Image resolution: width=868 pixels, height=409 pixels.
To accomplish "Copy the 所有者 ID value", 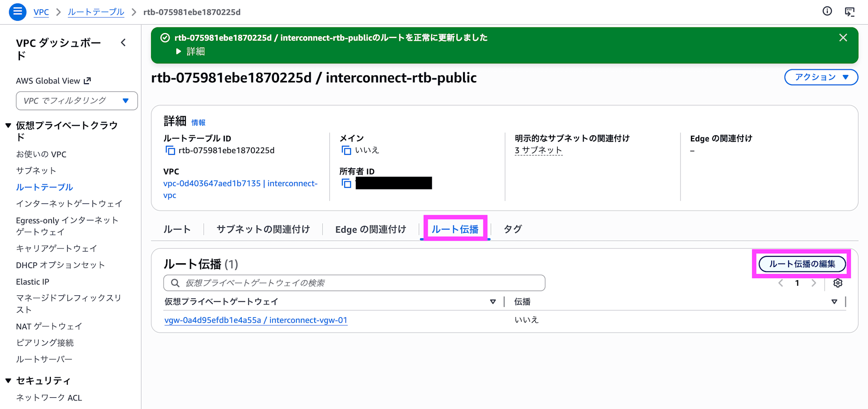I will coord(347,183).
